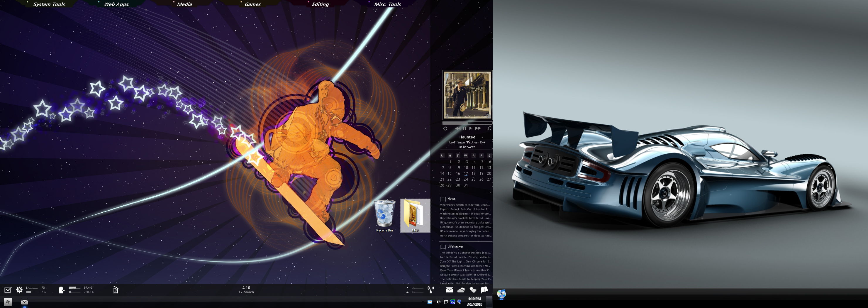This screenshot has width=868, height=308.
Task: Open the Games launcher menu
Action: [x=253, y=4]
